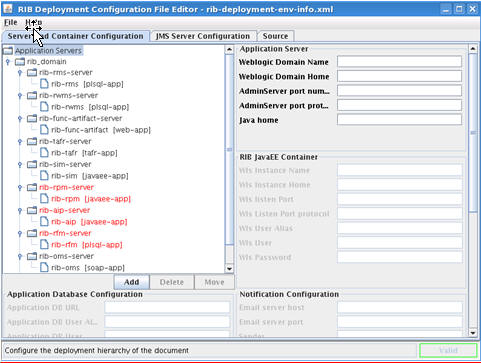
Task: Open the Help menu
Action: [x=33, y=23]
